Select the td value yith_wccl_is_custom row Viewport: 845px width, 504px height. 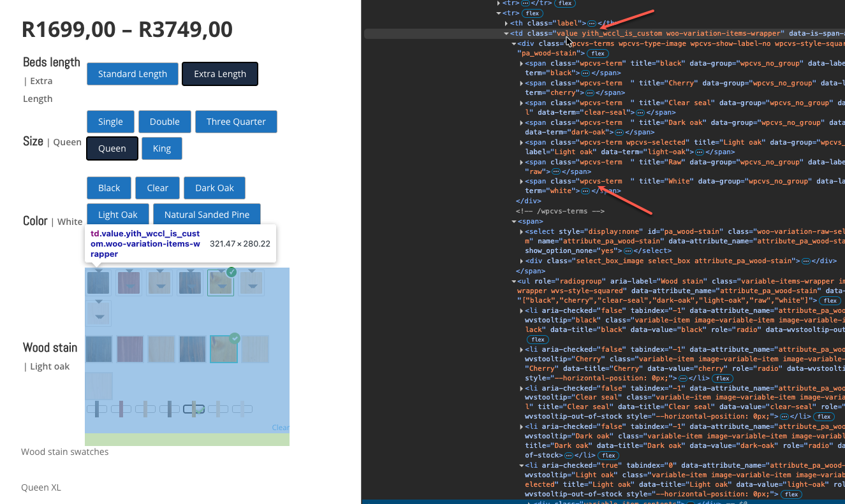[638, 34]
